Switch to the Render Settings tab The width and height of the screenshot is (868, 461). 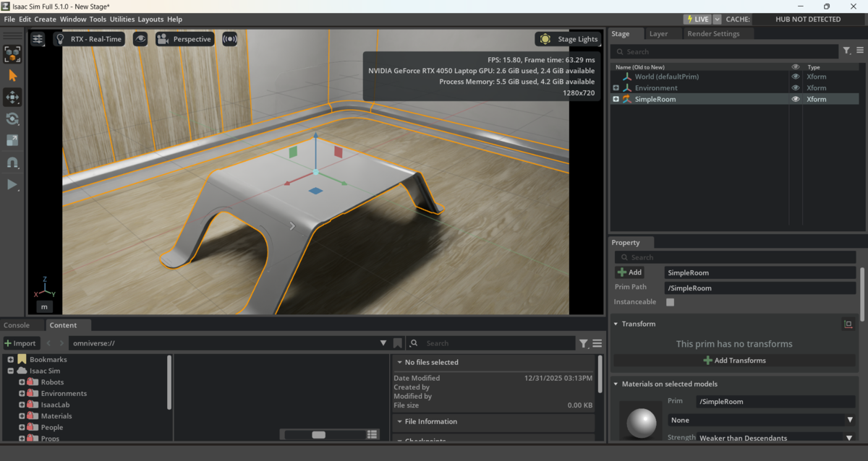(713, 34)
